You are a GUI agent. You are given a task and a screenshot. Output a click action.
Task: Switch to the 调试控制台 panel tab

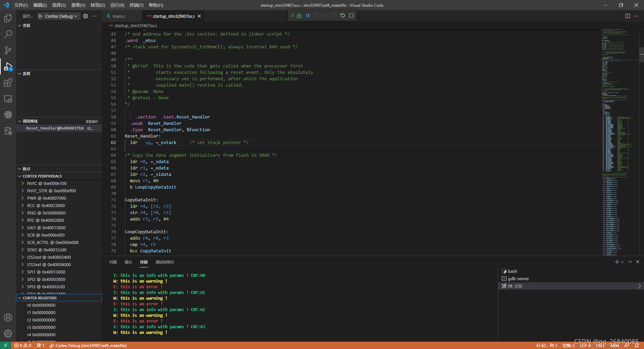point(164,262)
